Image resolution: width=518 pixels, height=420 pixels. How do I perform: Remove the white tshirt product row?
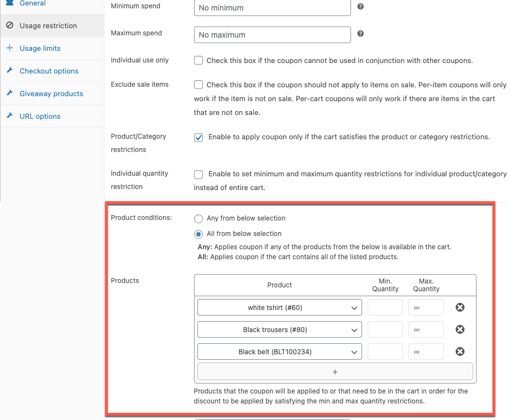pos(460,307)
